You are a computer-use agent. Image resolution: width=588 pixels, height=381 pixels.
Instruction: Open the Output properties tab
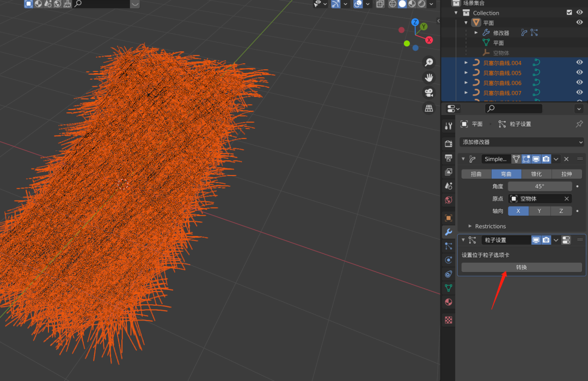(449, 158)
